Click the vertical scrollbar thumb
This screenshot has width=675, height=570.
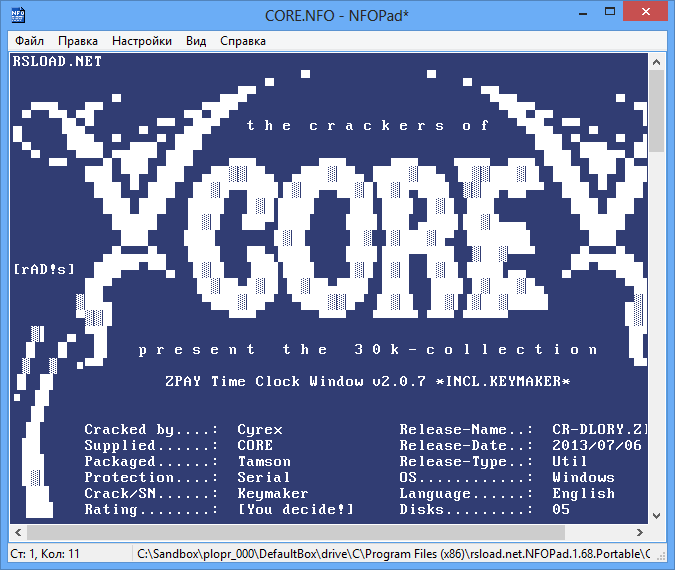656,111
